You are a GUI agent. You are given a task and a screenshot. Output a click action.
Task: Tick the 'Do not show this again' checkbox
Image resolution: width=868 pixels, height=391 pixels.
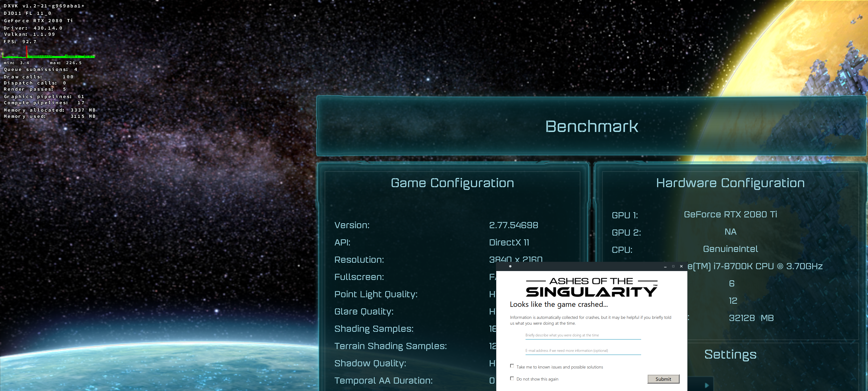click(x=512, y=379)
